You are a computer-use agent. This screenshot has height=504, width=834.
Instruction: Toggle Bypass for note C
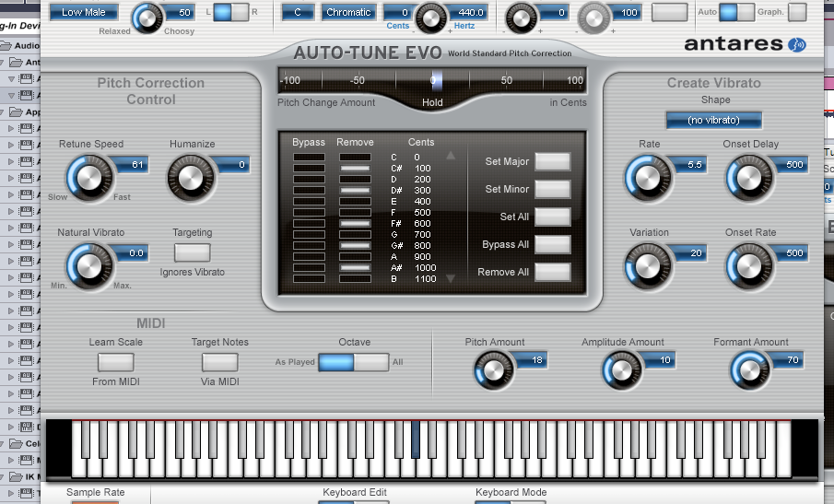[309, 157]
